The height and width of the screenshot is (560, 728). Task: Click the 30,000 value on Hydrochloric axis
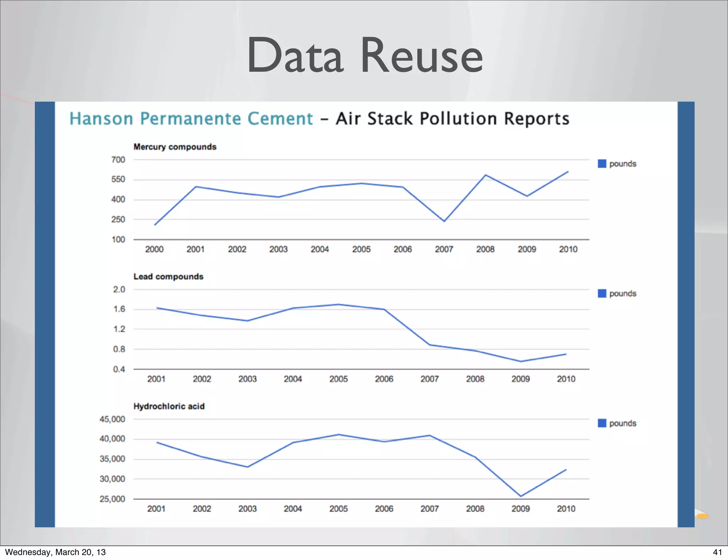tap(112, 479)
